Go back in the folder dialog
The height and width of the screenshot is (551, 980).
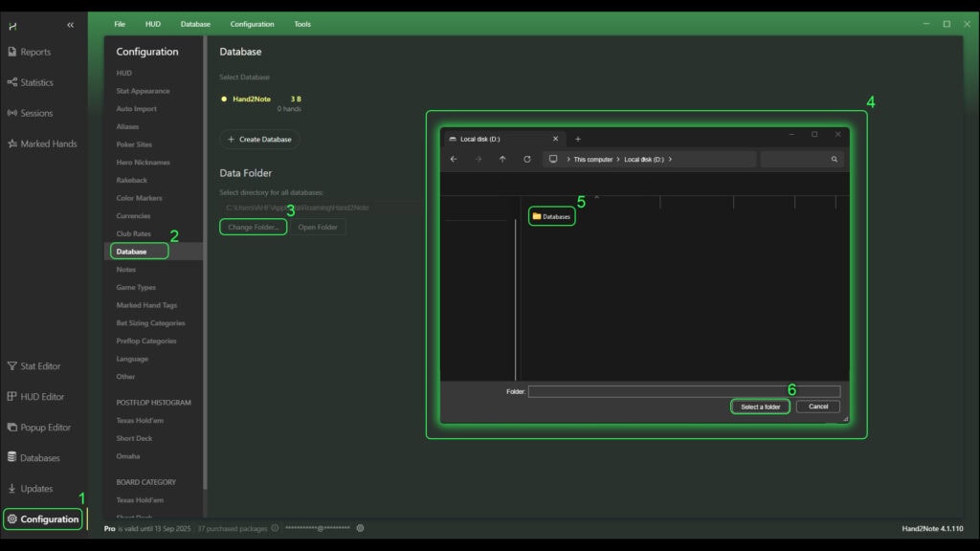pos(454,160)
